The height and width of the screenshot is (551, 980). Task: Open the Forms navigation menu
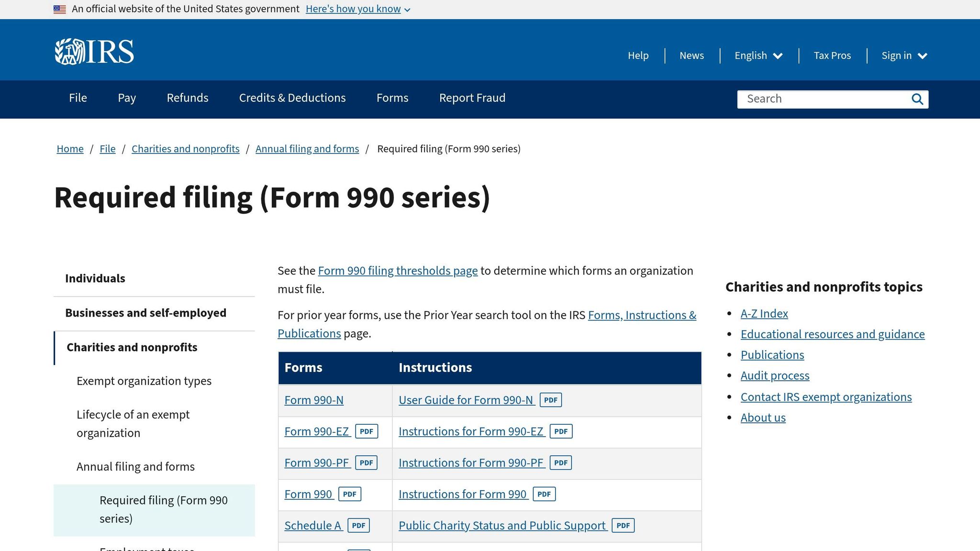click(392, 98)
